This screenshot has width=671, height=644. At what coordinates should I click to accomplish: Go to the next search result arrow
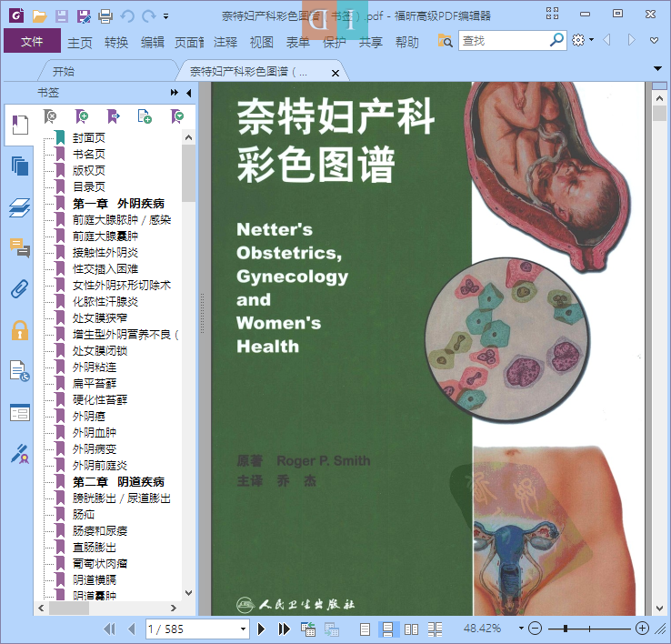click(631, 40)
